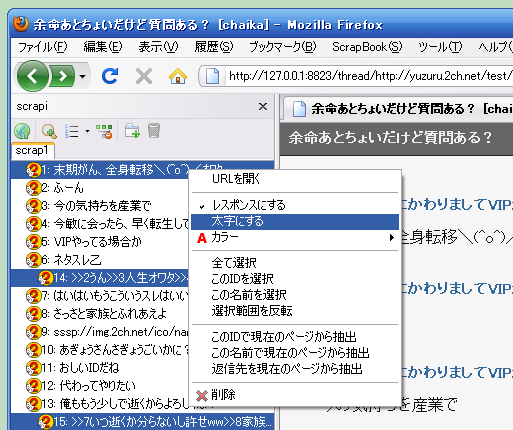This screenshot has height=430, width=513.
Task: Close the scrapi sidebar
Action: (263, 107)
